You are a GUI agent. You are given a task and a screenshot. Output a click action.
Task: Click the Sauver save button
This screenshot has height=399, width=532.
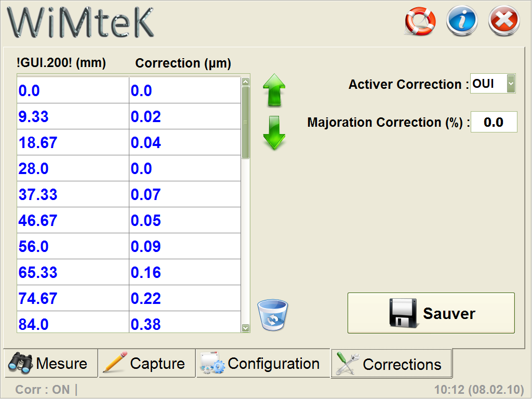(x=431, y=313)
